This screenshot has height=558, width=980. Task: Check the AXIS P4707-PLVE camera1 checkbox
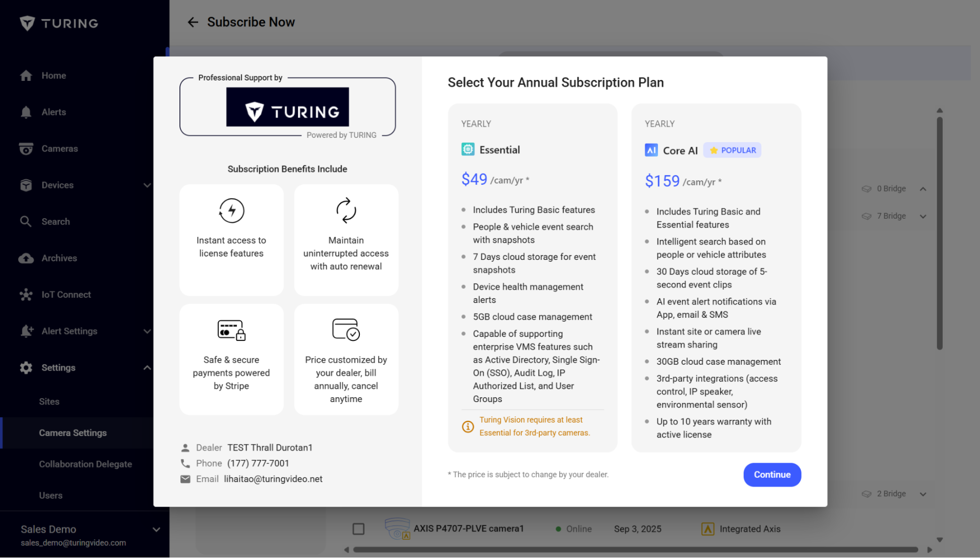pos(358,529)
